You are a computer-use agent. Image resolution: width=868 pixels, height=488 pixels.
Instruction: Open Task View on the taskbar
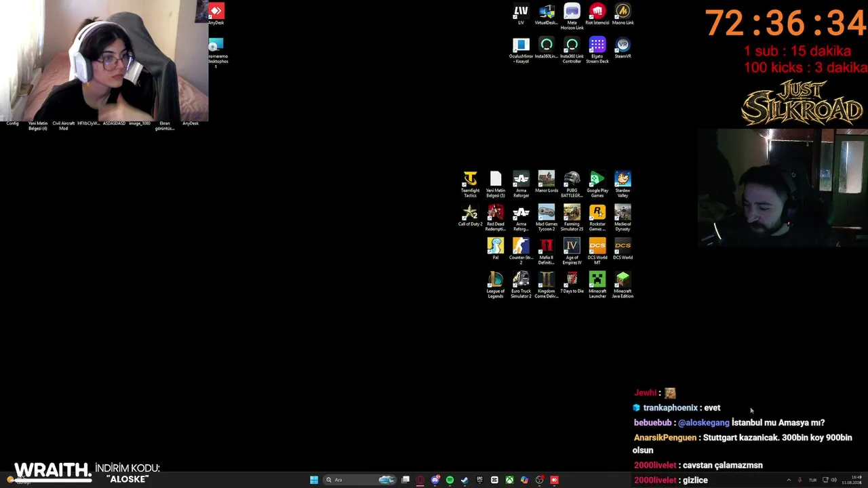click(406, 480)
